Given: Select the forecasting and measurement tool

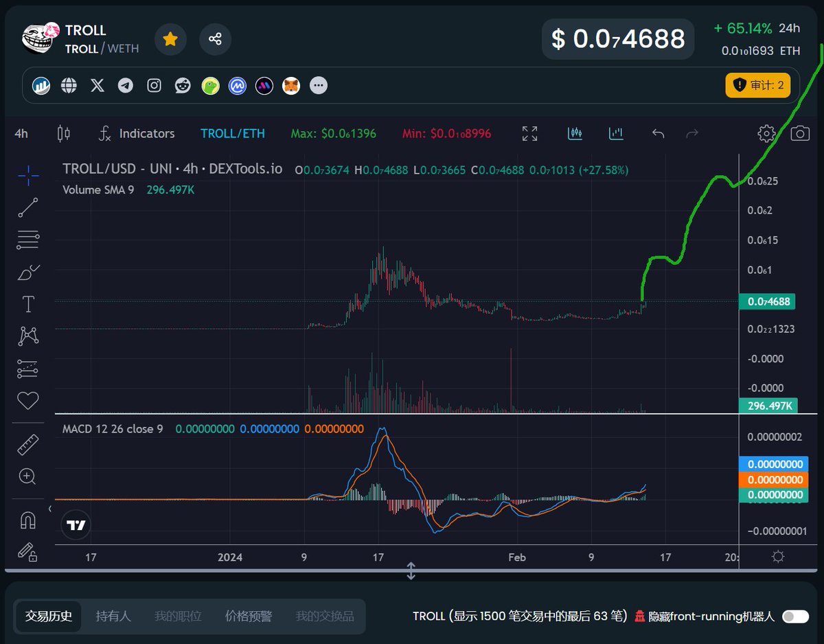Looking at the screenshot, I should (x=28, y=369).
